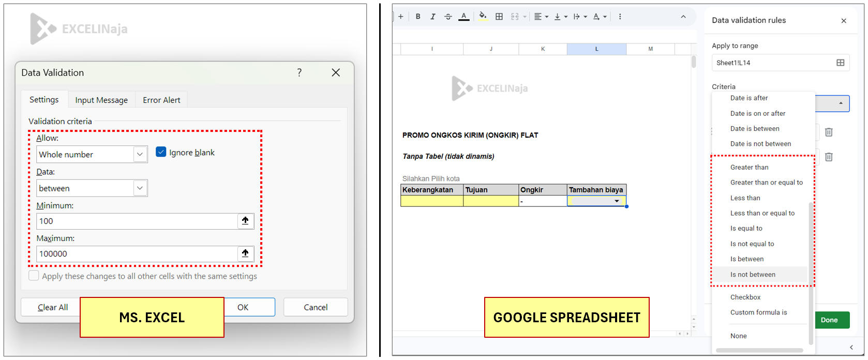Screen dimensions: 868x360
Task: Open the vertical align dropdown
Action: click(561, 17)
